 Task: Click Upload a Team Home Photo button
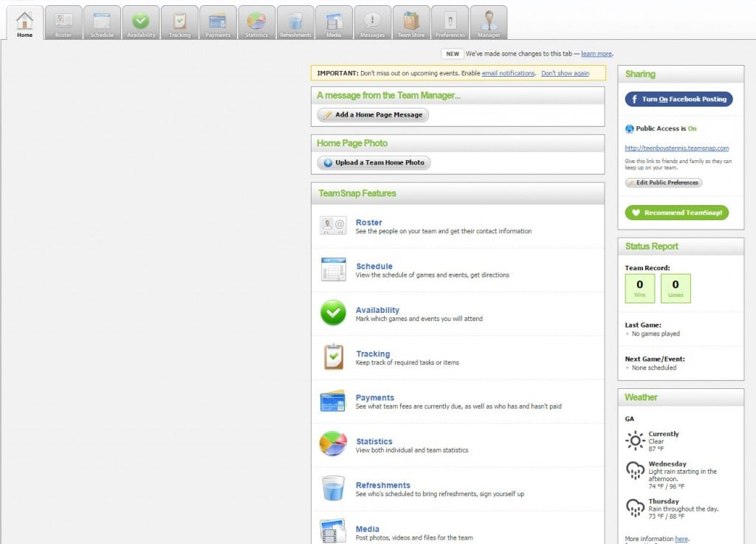coord(374,163)
